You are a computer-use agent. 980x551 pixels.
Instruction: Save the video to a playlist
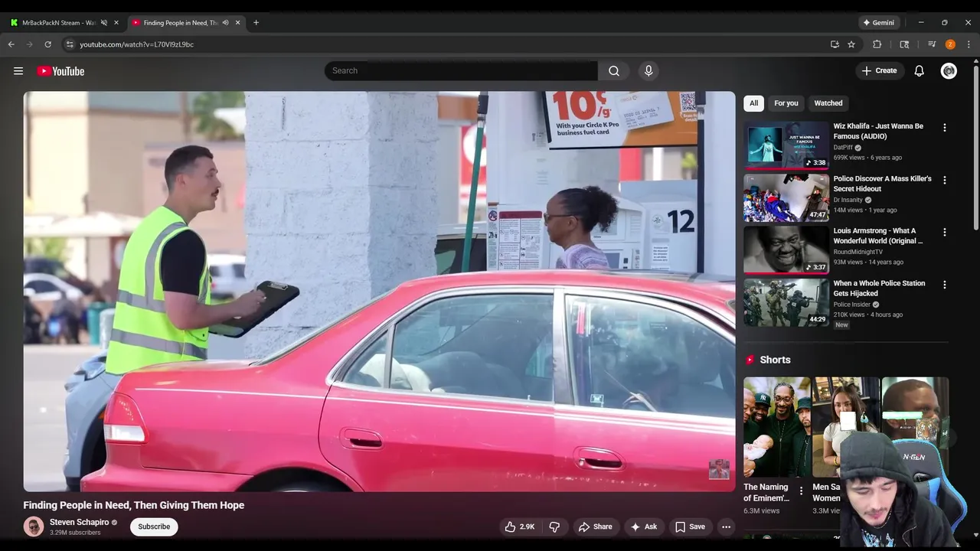click(x=690, y=527)
